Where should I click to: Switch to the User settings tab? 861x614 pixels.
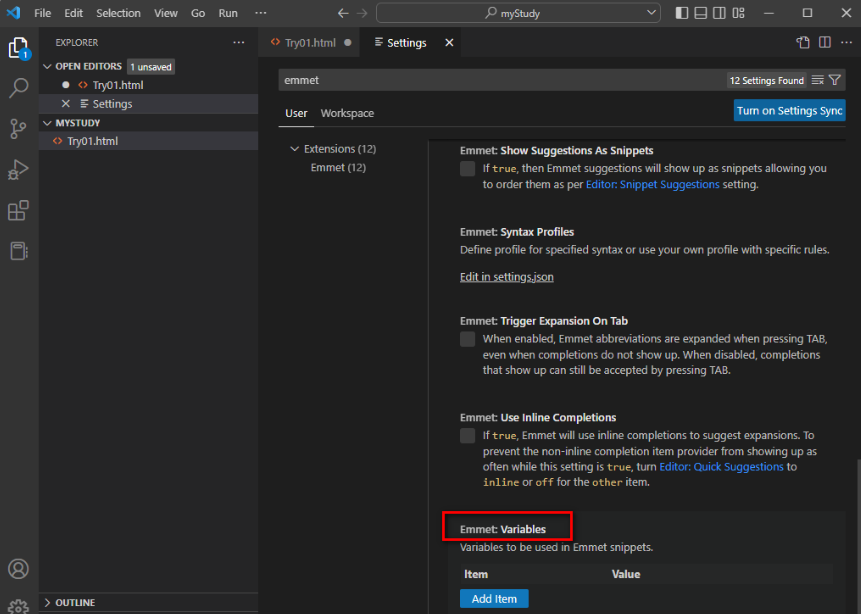pos(296,113)
